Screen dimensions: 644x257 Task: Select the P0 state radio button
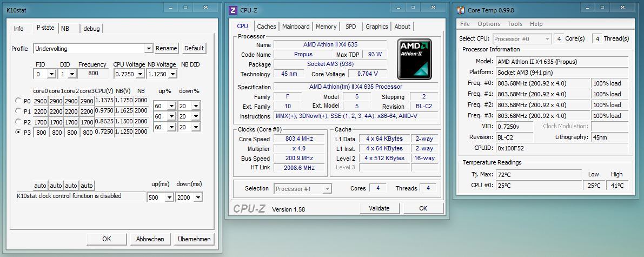click(18, 100)
